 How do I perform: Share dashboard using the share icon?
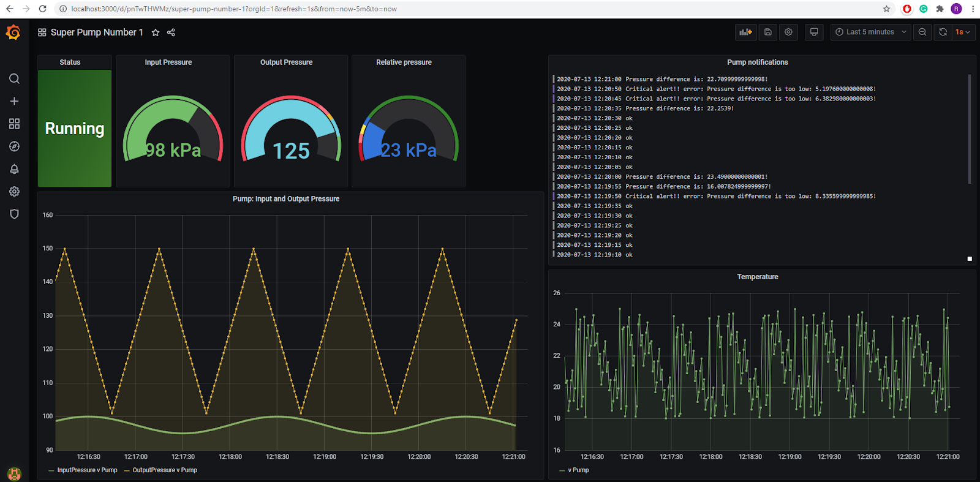pyautogui.click(x=171, y=32)
